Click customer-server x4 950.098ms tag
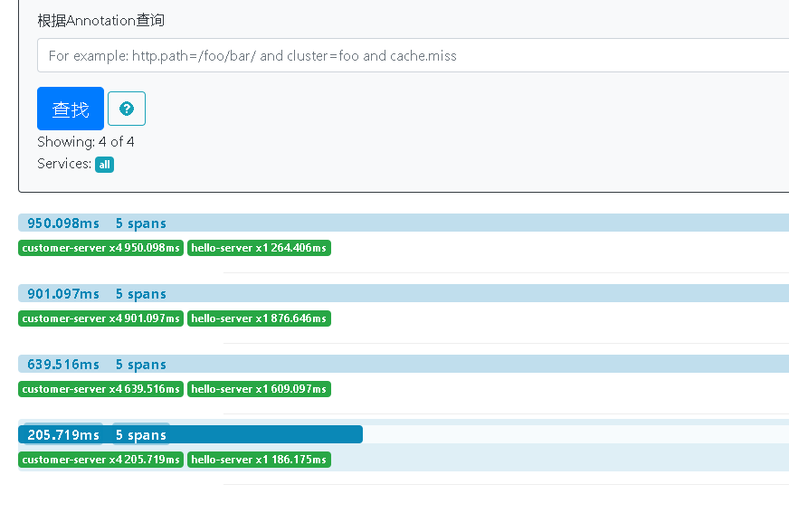 click(100, 248)
